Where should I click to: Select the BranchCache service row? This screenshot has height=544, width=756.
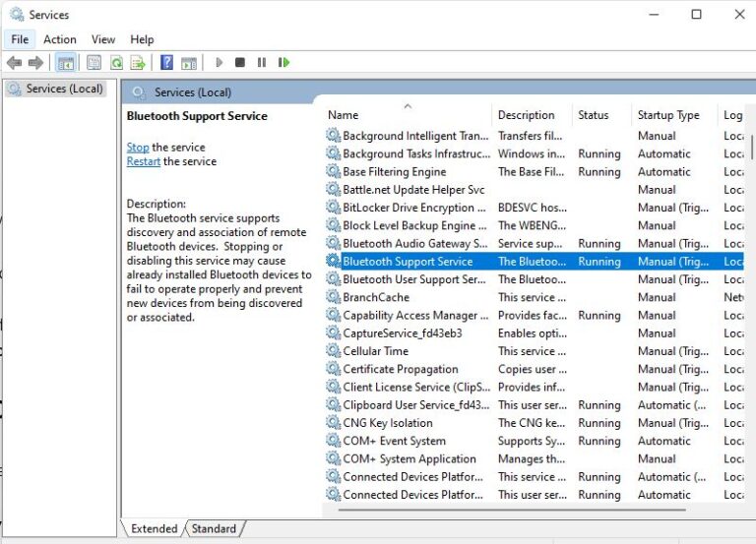pos(375,297)
